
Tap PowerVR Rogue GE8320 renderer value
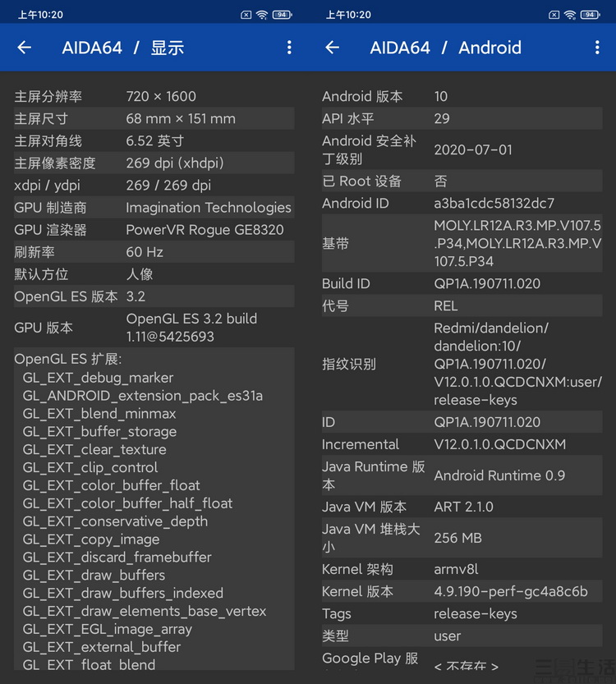(x=205, y=229)
